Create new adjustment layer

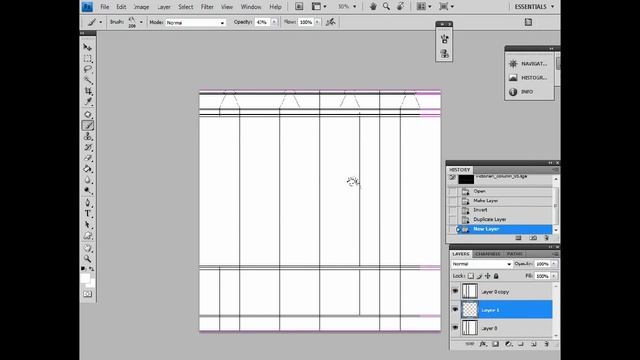(x=508, y=344)
